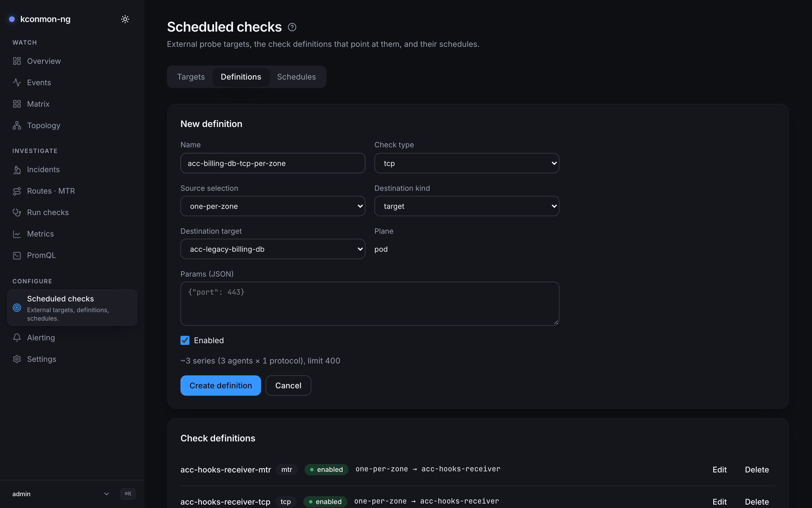Edit the acc-hooks-receiver-tcp definition

click(x=720, y=502)
